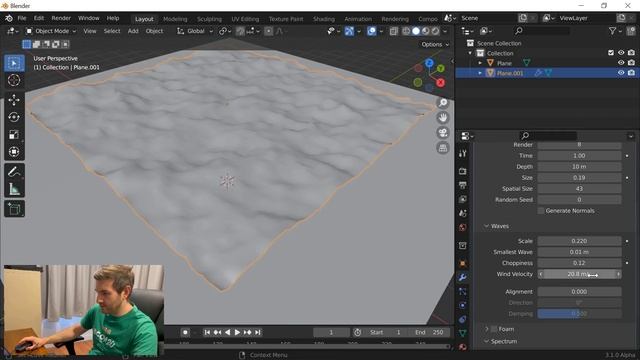The width and height of the screenshot is (640, 360).
Task: Open the Object Mode dropdown
Action: point(51,31)
